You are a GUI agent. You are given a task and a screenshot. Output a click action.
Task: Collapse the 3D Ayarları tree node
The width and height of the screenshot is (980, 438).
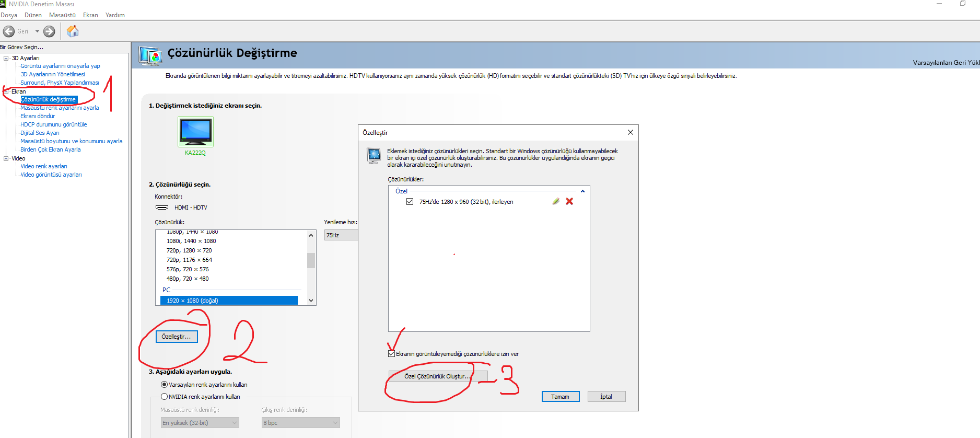tap(6, 58)
